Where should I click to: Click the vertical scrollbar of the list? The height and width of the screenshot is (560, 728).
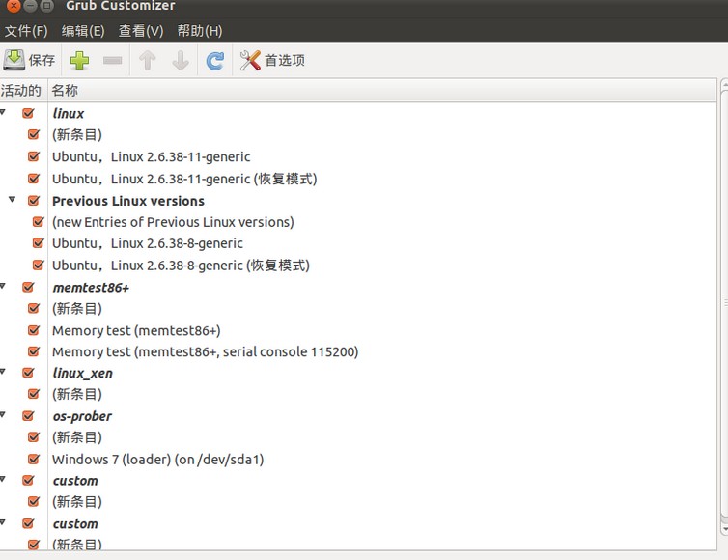tap(722, 309)
